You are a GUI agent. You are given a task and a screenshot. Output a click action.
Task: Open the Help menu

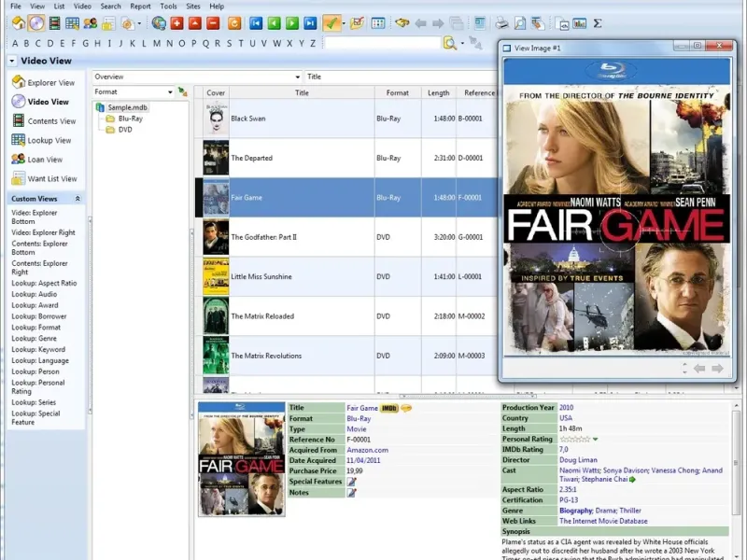217,7
